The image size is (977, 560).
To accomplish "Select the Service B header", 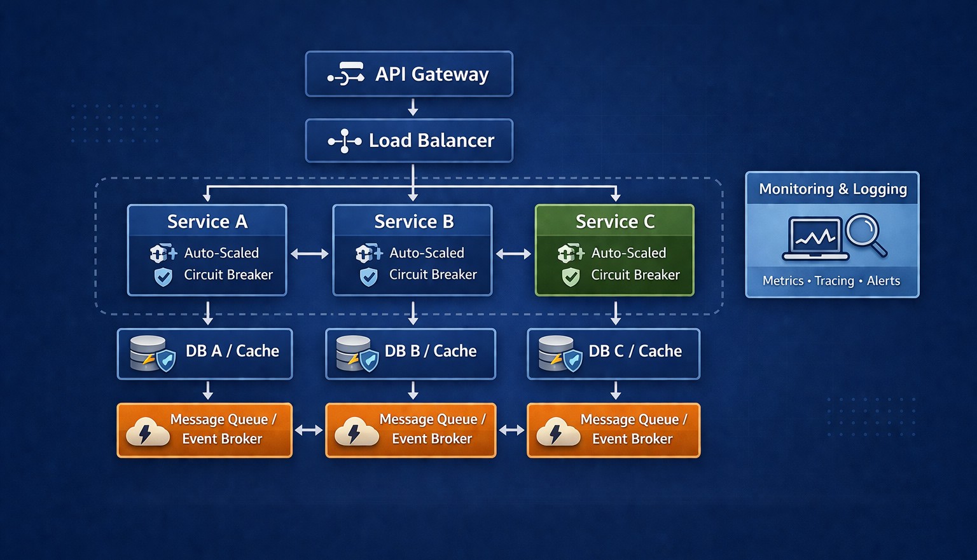I will click(x=413, y=221).
